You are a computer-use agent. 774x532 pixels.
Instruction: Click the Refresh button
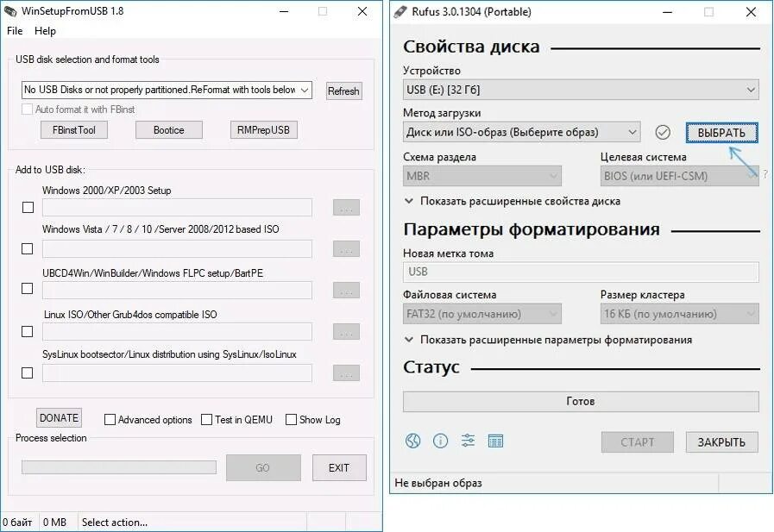pyautogui.click(x=343, y=91)
